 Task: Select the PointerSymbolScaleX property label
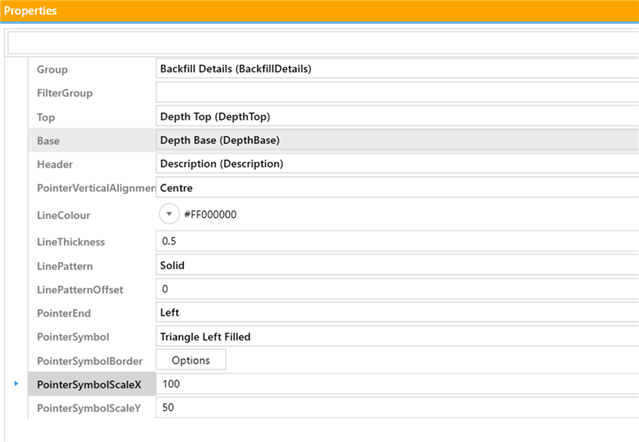(90, 384)
